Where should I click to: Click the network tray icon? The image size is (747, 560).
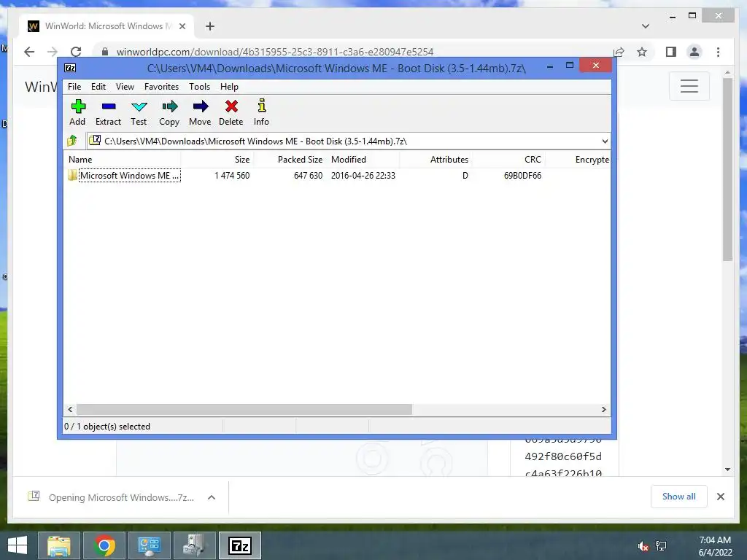point(661,546)
